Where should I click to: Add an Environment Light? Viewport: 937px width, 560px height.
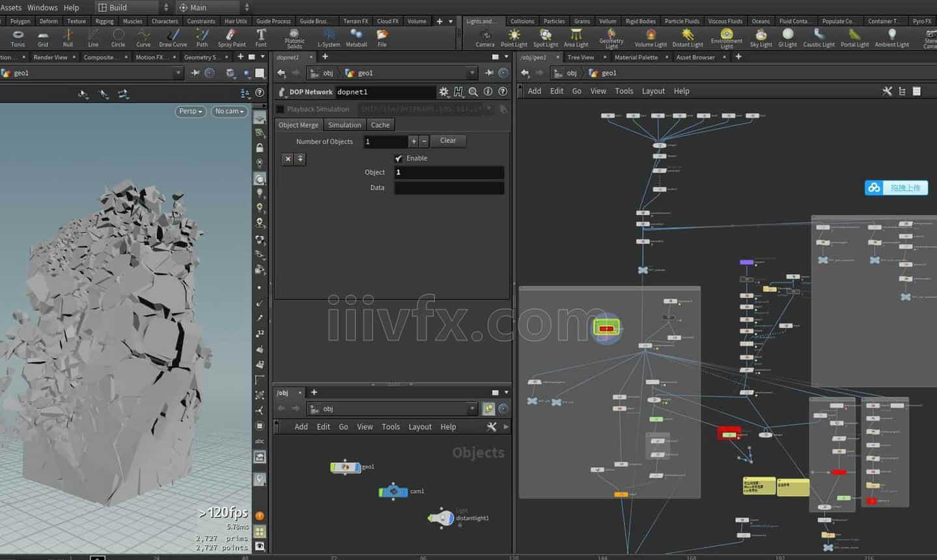(x=727, y=38)
